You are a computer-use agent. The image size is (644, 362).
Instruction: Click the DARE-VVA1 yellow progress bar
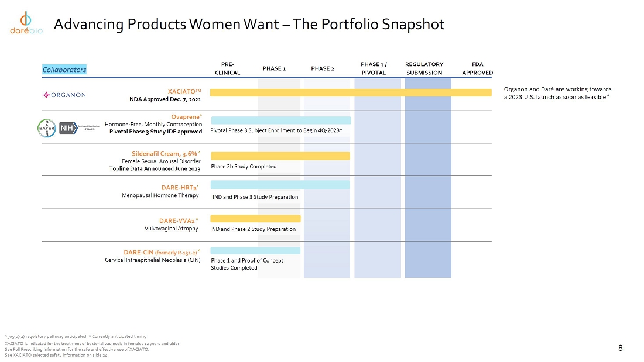pos(255,218)
